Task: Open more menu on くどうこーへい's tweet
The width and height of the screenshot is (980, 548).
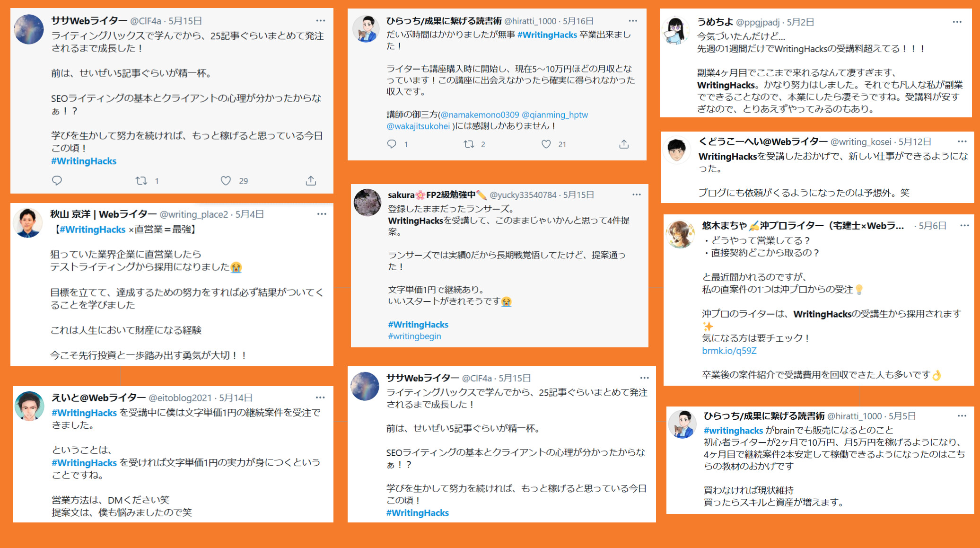Action: pyautogui.click(x=962, y=141)
